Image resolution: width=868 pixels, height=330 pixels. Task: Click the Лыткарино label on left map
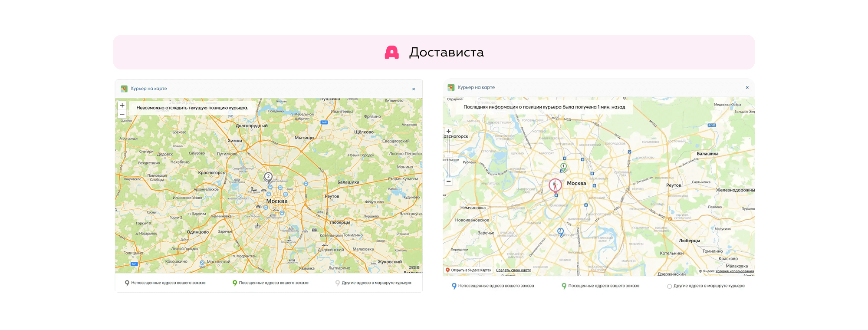(339, 268)
